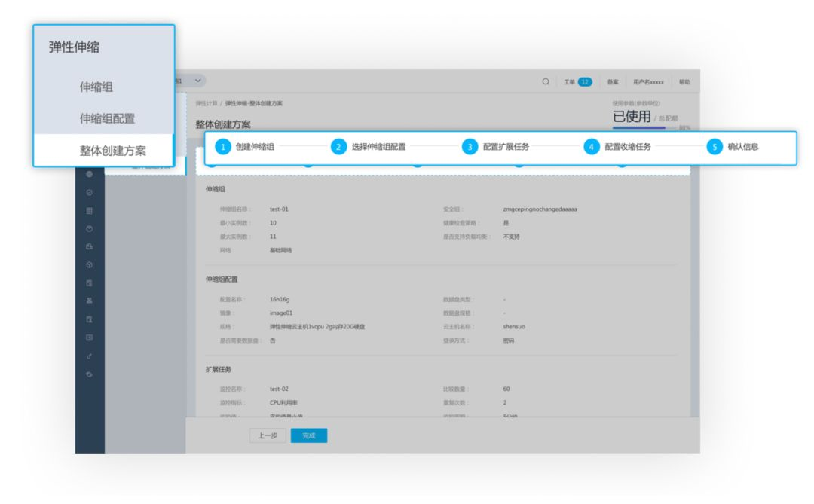814x504 pixels.
Task: Click the blue 完成 button
Action: [309, 435]
